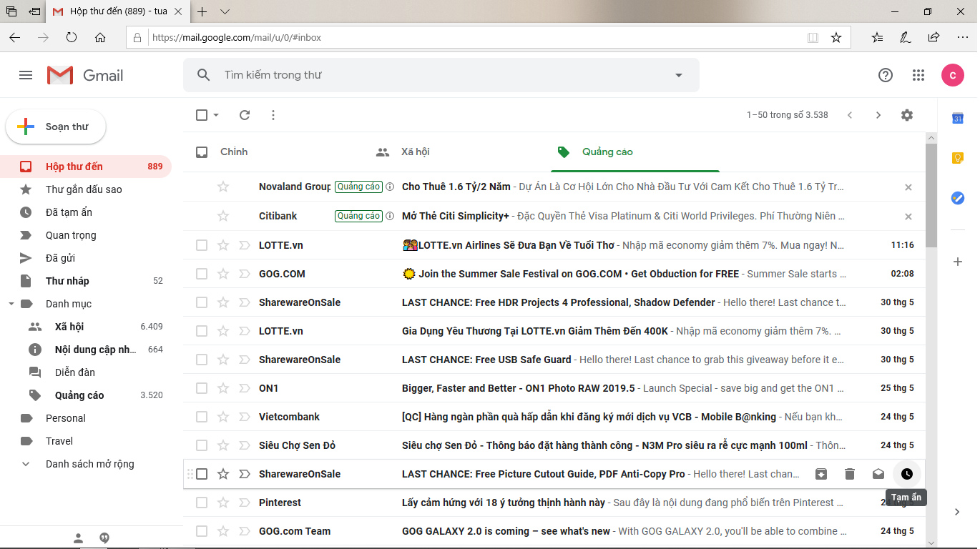Star the Novaland Group message

[223, 187]
